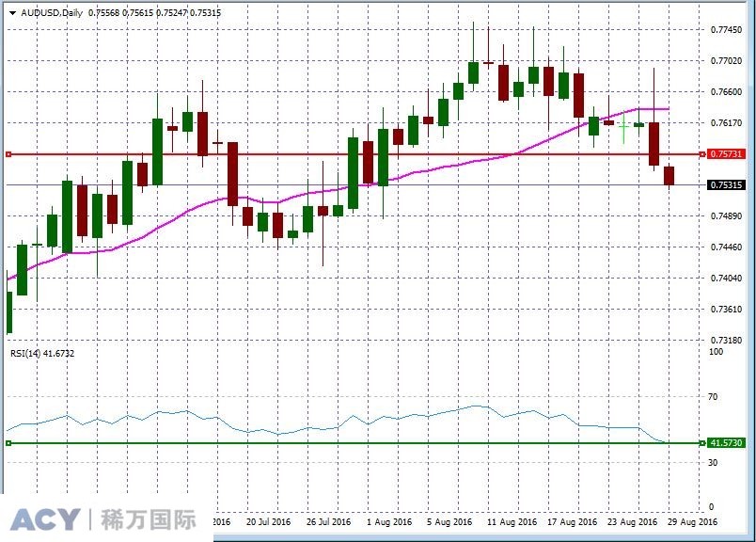The height and width of the screenshot is (542, 756).
Task: Click the 0.76600 price scale value
Action: point(726,91)
